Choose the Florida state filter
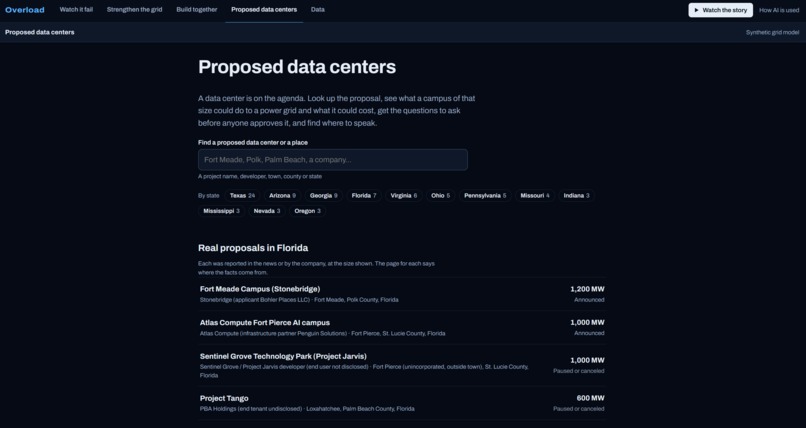Image resolution: width=806 pixels, height=428 pixels. tap(363, 196)
